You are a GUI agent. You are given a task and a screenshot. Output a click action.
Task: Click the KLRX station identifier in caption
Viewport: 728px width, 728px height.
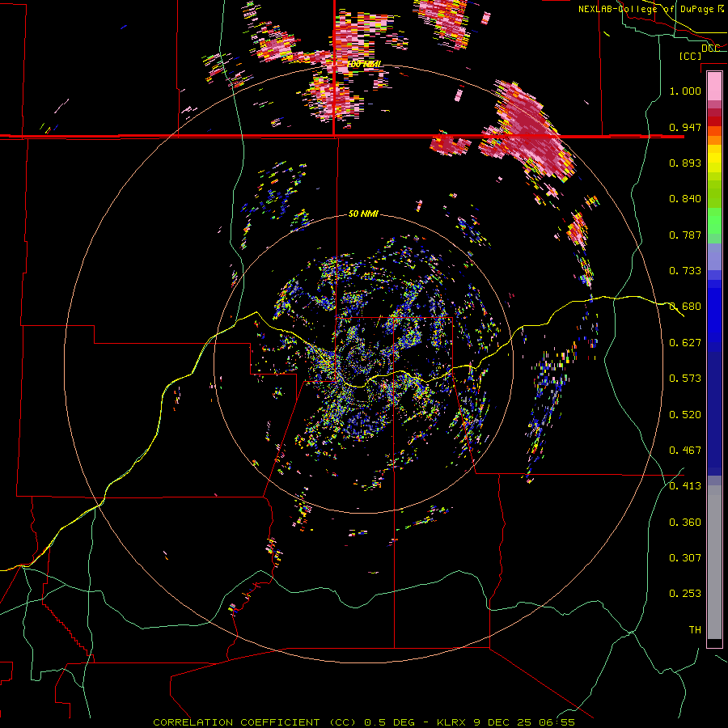[452, 722]
